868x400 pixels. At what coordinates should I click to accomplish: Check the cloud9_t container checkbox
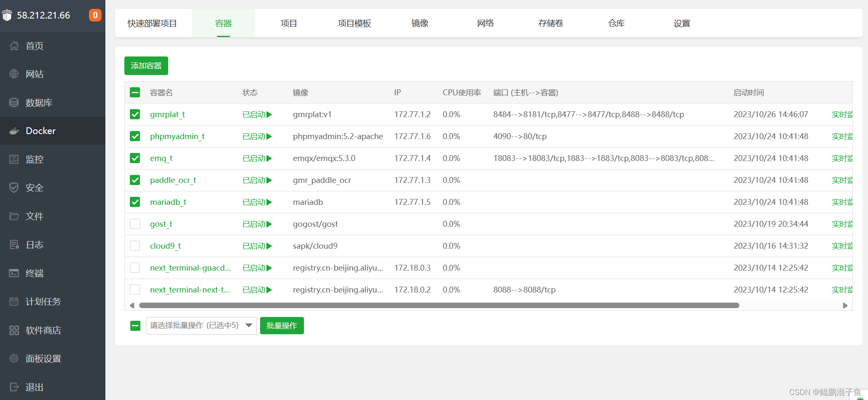point(135,246)
